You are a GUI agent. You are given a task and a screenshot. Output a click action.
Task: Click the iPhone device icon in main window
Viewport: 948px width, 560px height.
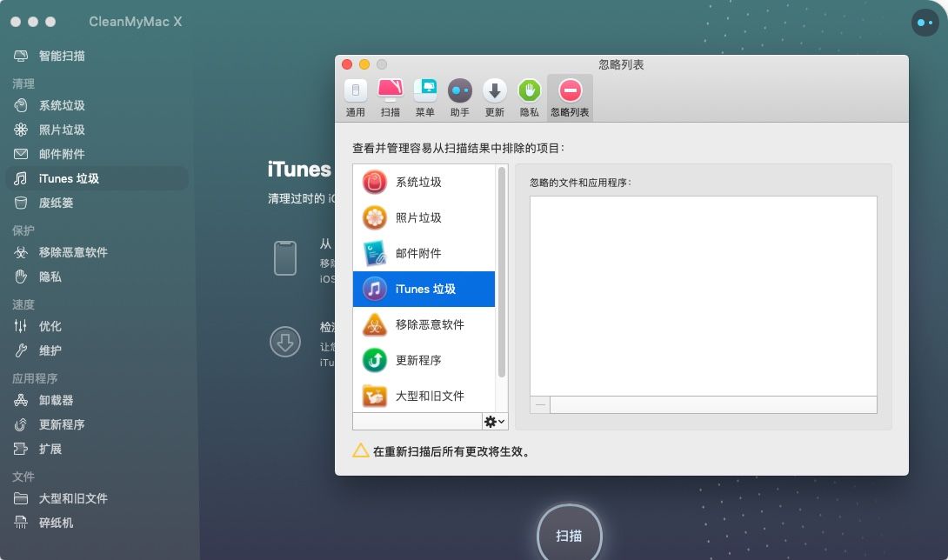point(285,258)
